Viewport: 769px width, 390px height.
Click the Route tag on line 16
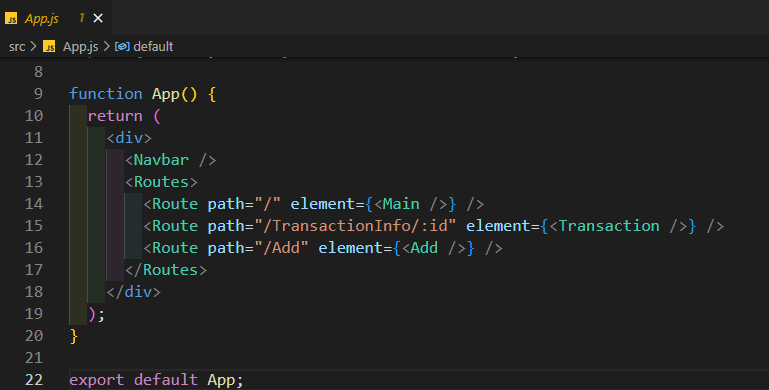(x=175, y=248)
